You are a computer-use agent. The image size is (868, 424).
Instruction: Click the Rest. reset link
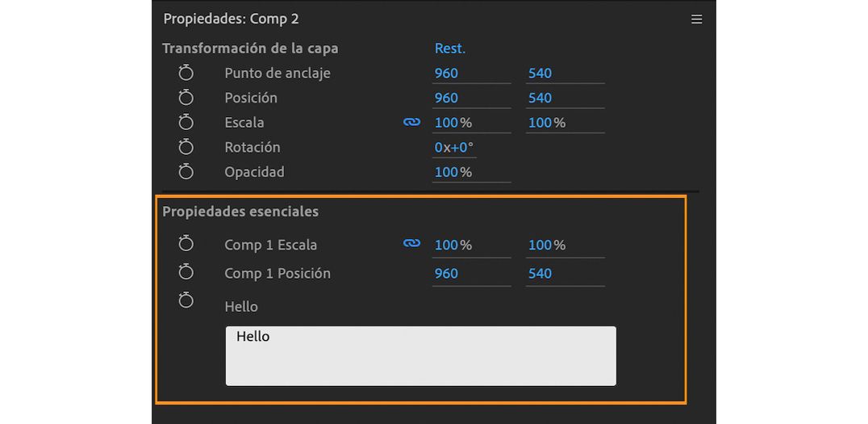pyautogui.click(x=450, y=48)
